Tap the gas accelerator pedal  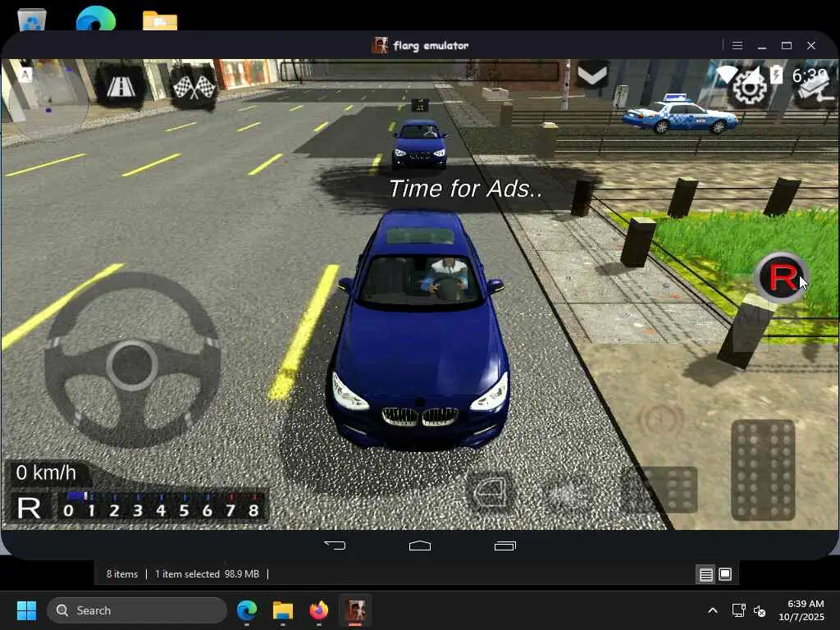pyautogui.click(x=763, y=470)
